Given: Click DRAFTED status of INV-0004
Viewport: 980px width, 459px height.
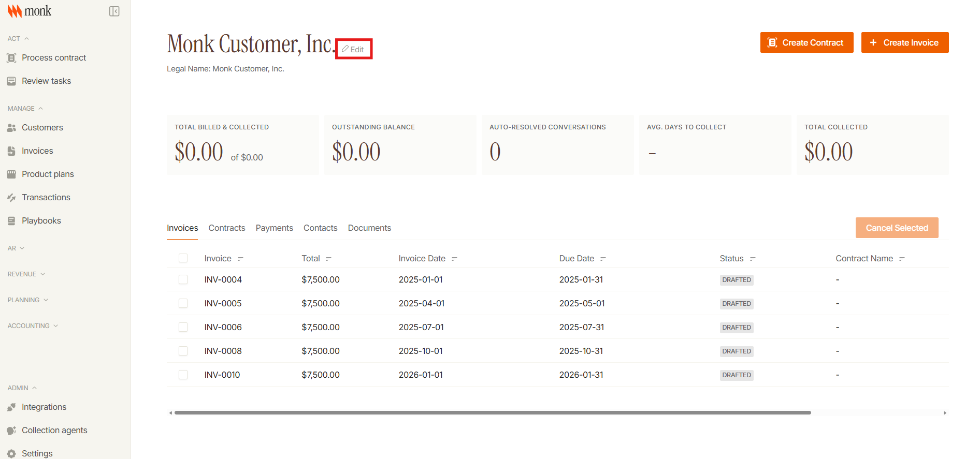Looking at the screenshot, I should [737, 280].
